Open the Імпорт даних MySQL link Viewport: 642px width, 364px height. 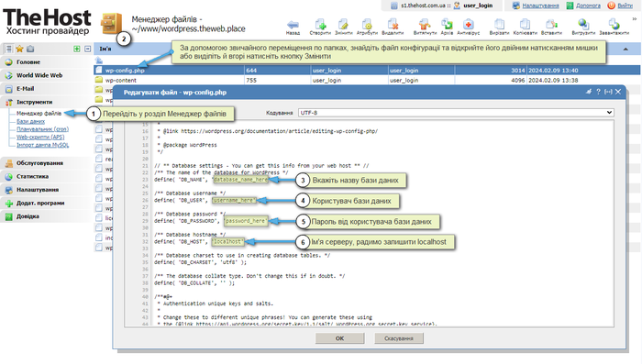[42, 145]
